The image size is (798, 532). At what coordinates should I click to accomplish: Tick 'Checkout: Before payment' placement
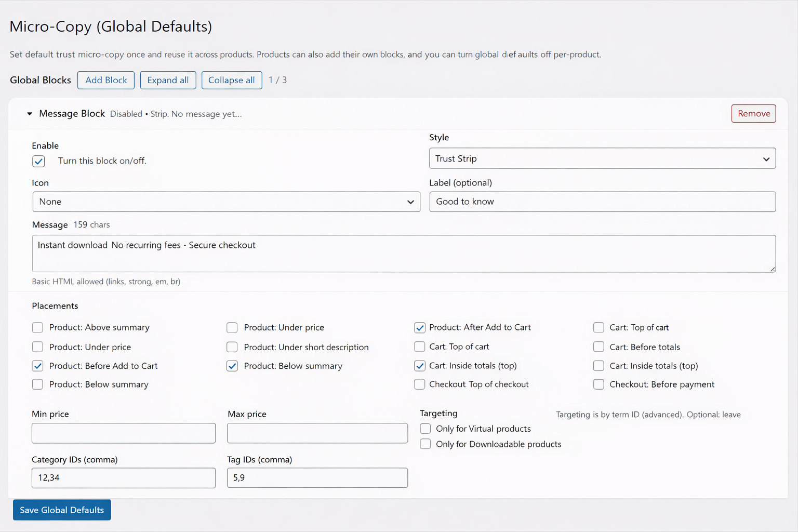598,384
